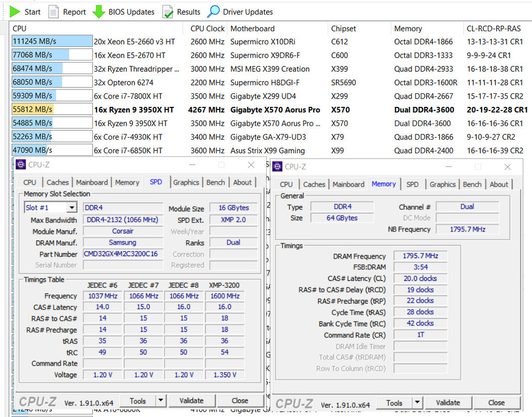Click the DRAM Frequency 1795.7 MHz field
Image resolution: width=532 pixels, height=417 pixels.
tap(420, 256)
